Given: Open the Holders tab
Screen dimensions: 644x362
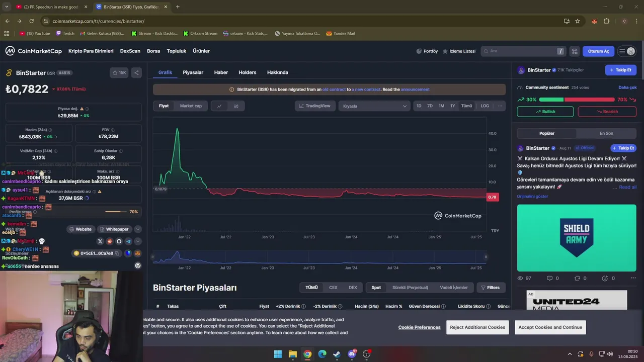Looking at the screenshot, I should (247, 72).
